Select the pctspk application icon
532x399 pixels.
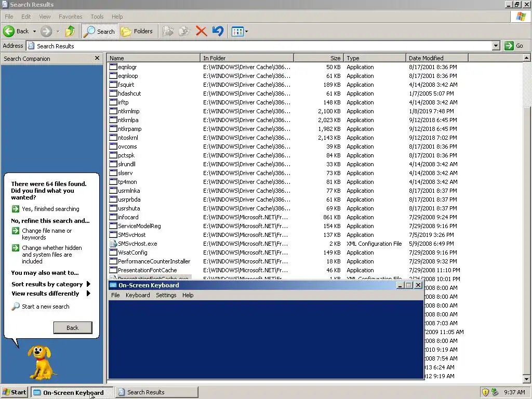[113, 155]
